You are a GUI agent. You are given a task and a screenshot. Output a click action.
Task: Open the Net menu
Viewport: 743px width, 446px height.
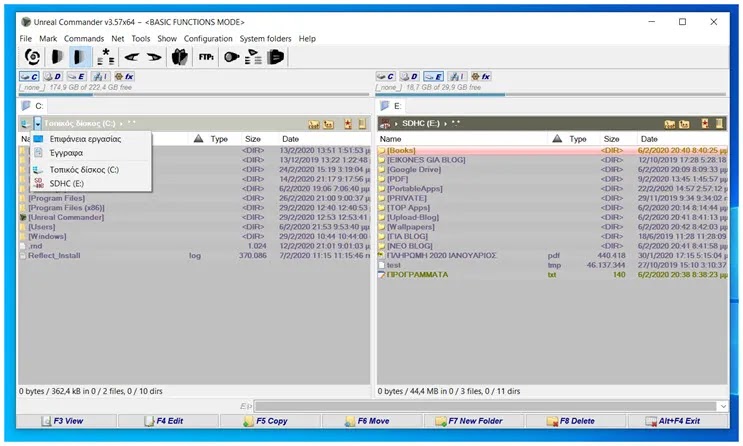pyautogui.click(x=118, y=39)
